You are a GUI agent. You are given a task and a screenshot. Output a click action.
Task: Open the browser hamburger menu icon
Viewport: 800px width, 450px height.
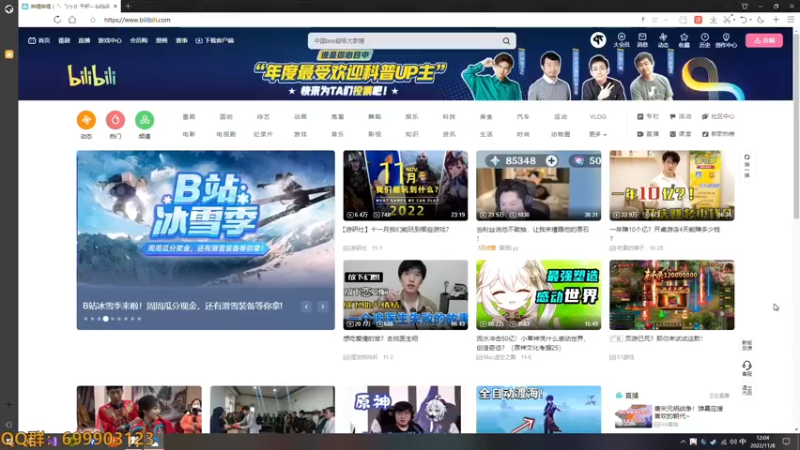pos(790,19)
